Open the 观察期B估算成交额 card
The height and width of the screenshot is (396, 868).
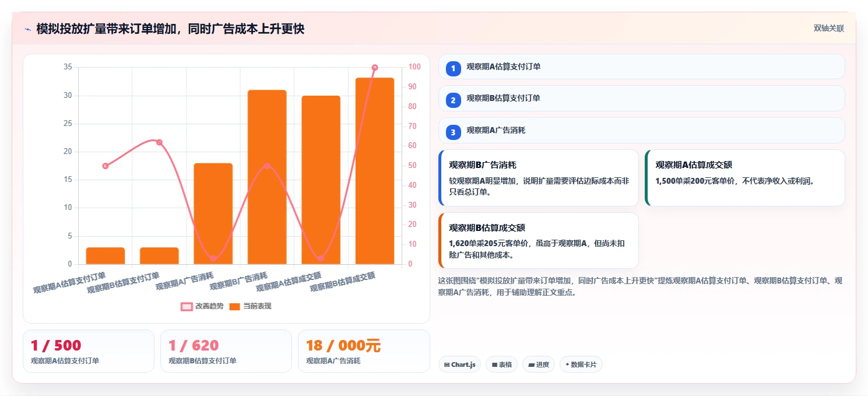pos(539,240)
